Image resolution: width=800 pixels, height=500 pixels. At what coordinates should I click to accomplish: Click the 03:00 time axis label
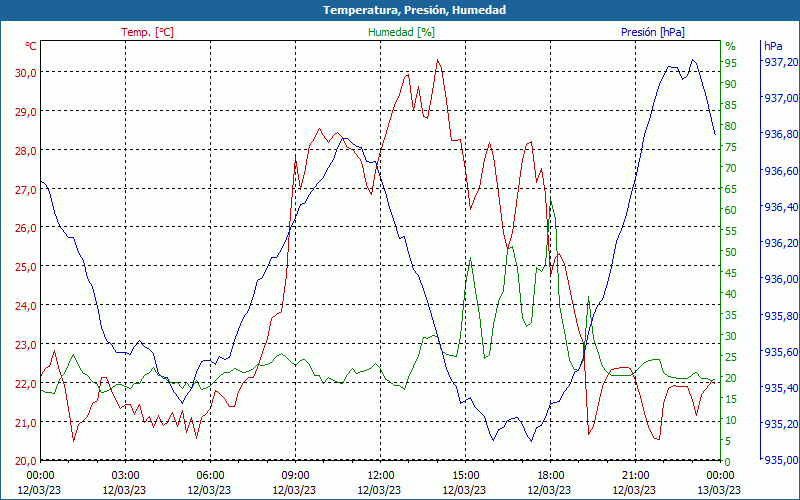(125, 476)
